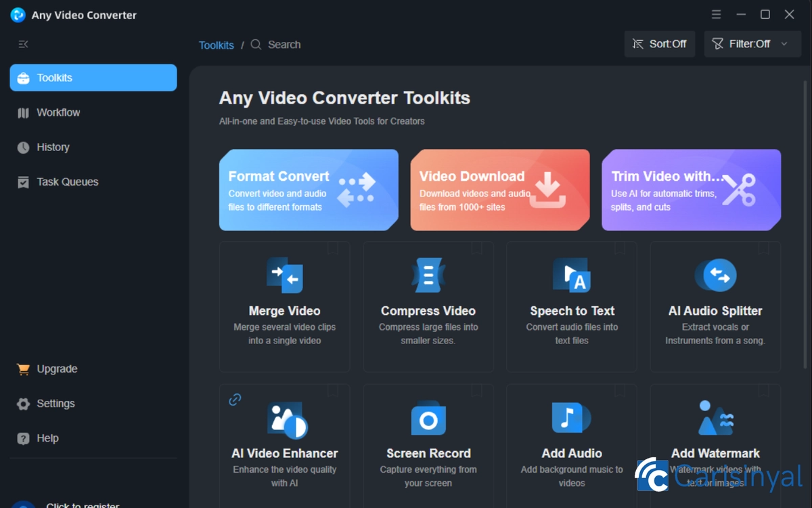Image resolution: width=812 pixels, height=508 pixels.
Task: Click the link icon on AI Video Enhancer
Action: pos(235,400)
